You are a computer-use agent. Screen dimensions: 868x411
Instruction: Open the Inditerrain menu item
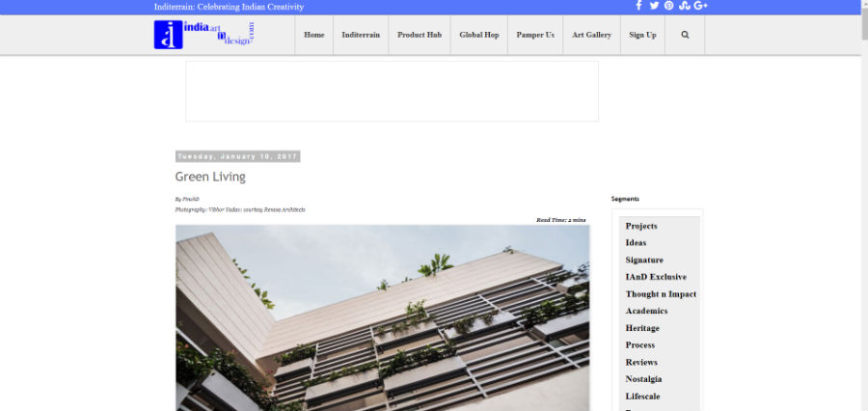(361, 35)
